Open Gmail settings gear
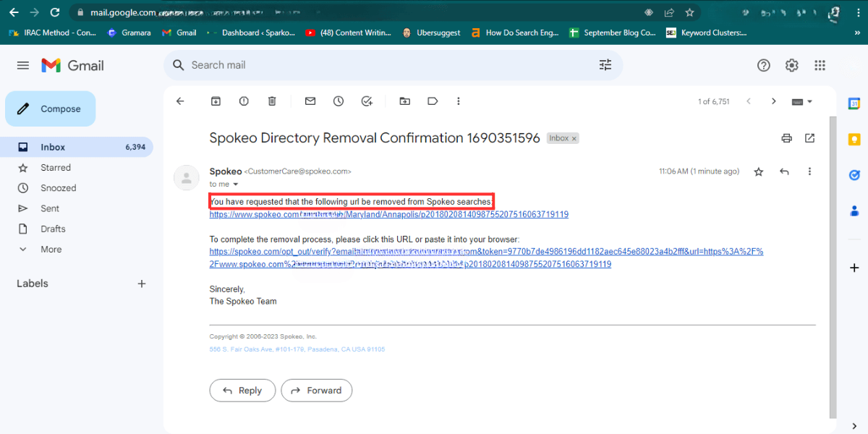The height and width of the screenshot is (434, 868). point(792,65)
